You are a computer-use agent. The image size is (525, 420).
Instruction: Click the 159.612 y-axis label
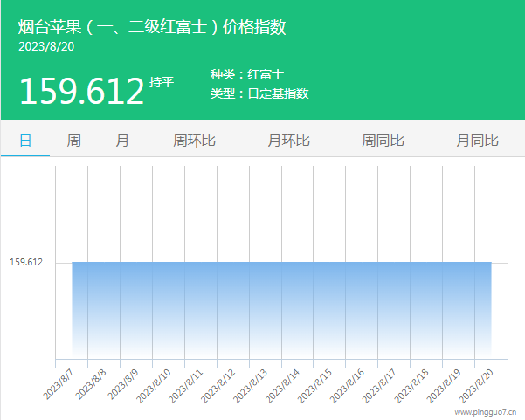26,262
